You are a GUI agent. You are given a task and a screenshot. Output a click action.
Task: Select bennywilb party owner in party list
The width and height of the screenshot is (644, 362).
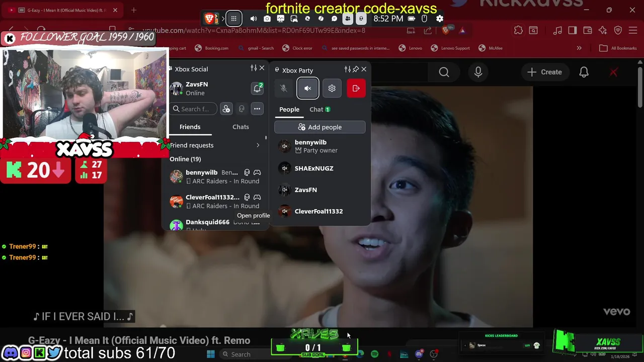point(320,146)
